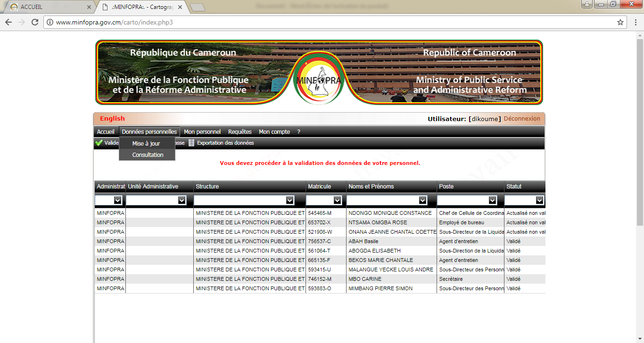
Task: Select row MBO CARINE
Action: [x=320, y=279]
